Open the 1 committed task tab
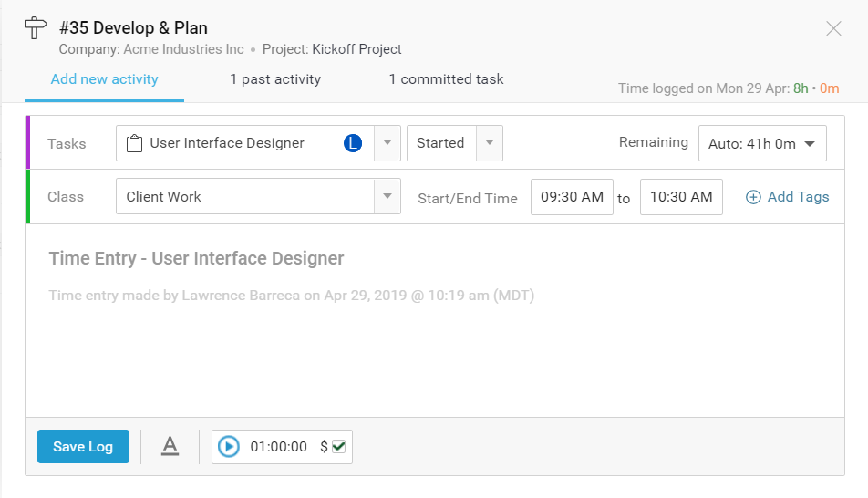868x498 pixels. 446,79
